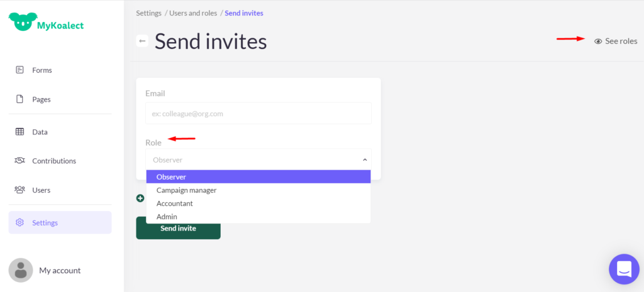Click the Data table icon
This screenshot has height=292, width=644.
tap(19, 132)
